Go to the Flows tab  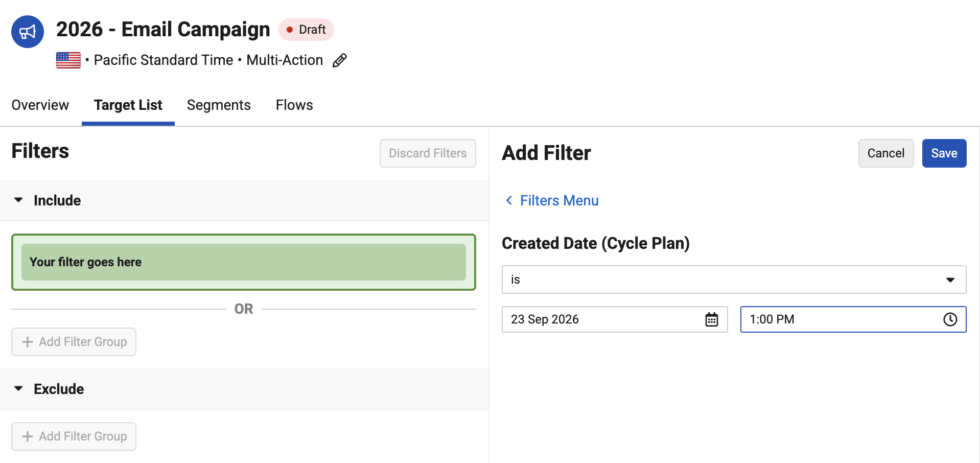coord(294,105)
